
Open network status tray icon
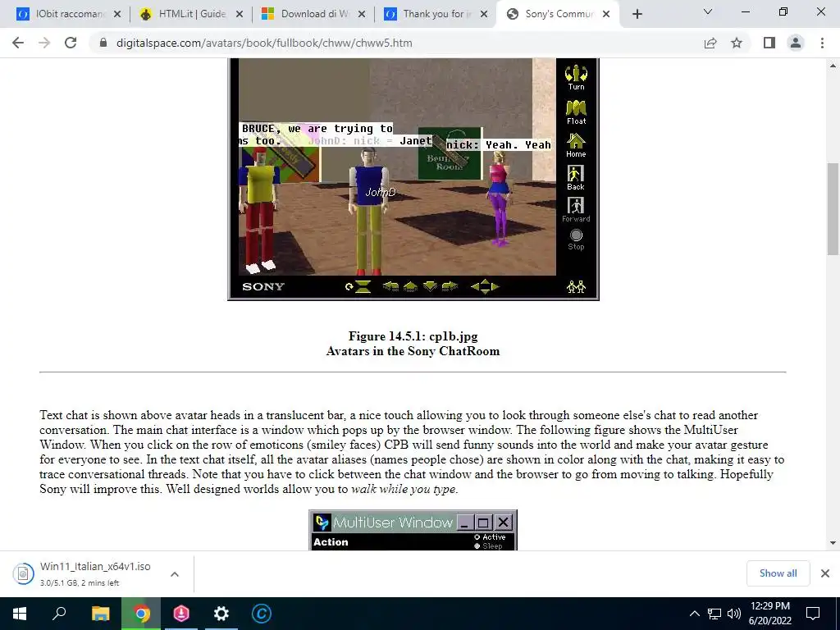pyautogui.click(x=714, y=614)
